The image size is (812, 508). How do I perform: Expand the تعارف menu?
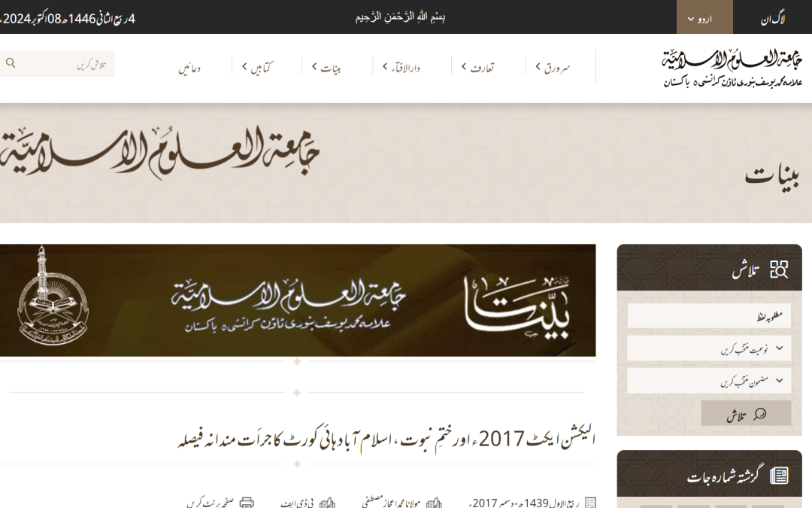pyautogui.click(x=477, y=67)
